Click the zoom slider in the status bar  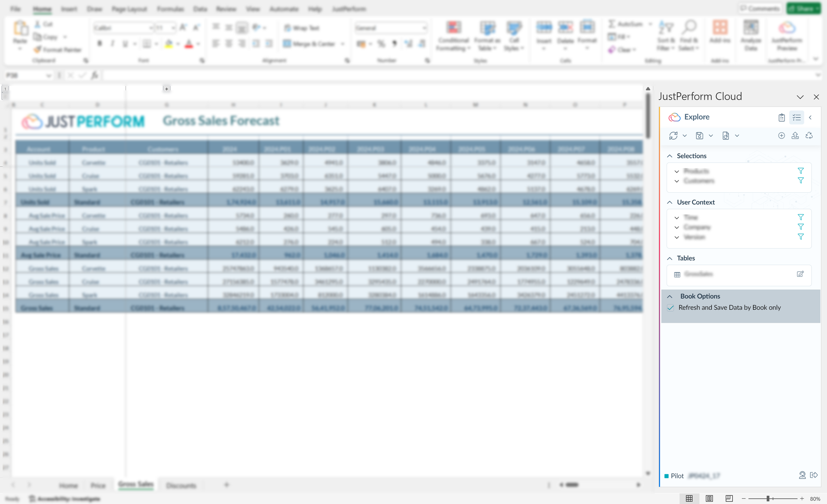768,499
